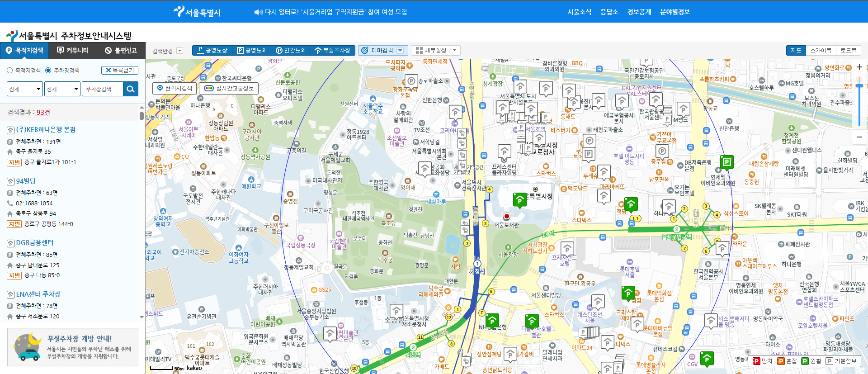Click the map zoom level slider handle
The width and height of the screenshot is (868, 374).
pos(859,85)
